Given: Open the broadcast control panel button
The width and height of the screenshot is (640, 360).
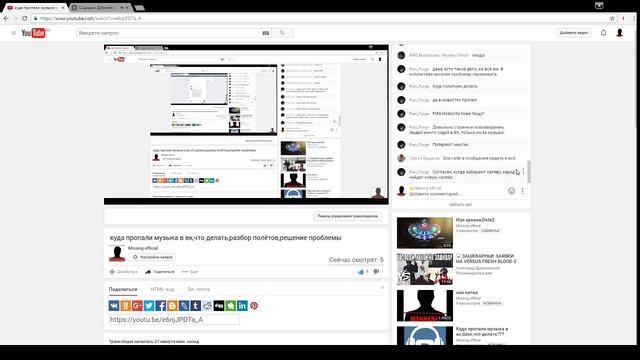Looking at the screenshot, I should point(347,216).
